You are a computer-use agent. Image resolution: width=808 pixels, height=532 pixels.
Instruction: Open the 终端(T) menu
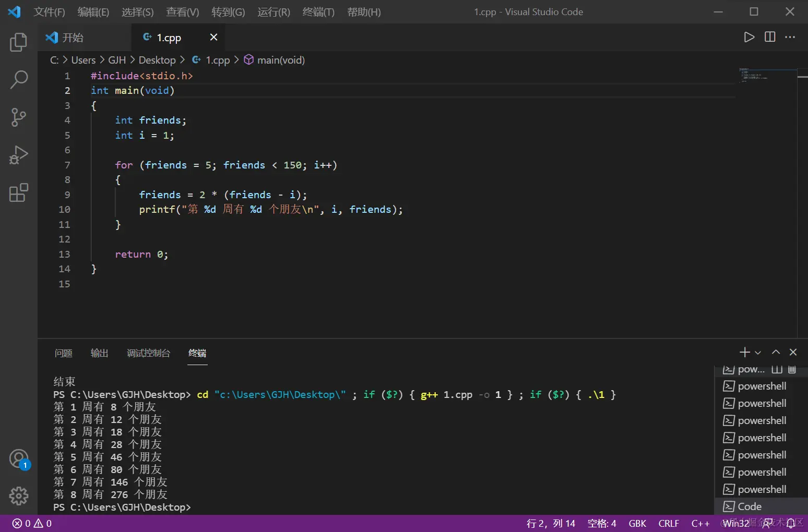318,12
